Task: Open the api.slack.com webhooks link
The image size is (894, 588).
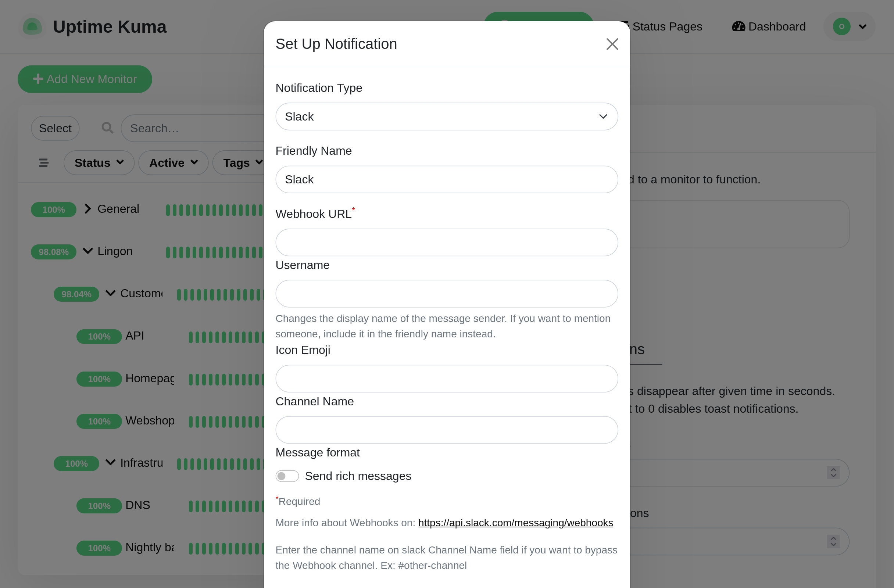Action: point(515,523)
